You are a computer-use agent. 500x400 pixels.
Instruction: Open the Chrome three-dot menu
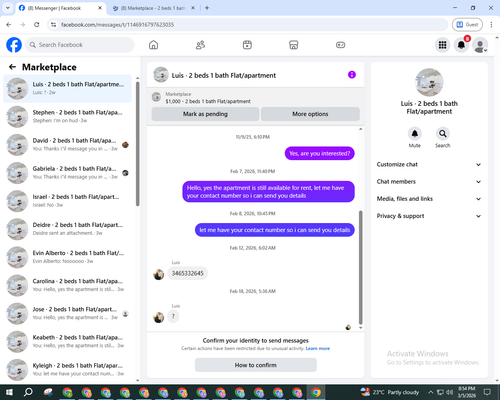(x=491, y=24)
